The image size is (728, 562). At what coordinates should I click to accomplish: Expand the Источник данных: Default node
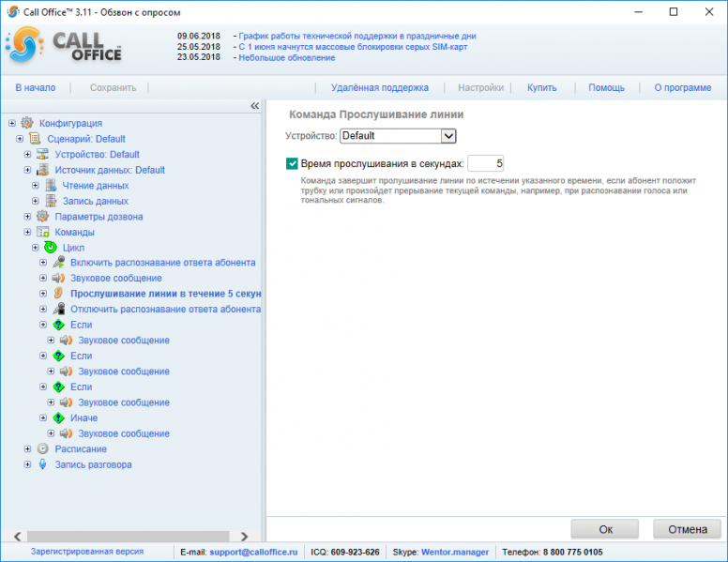[x=27, y=170]
